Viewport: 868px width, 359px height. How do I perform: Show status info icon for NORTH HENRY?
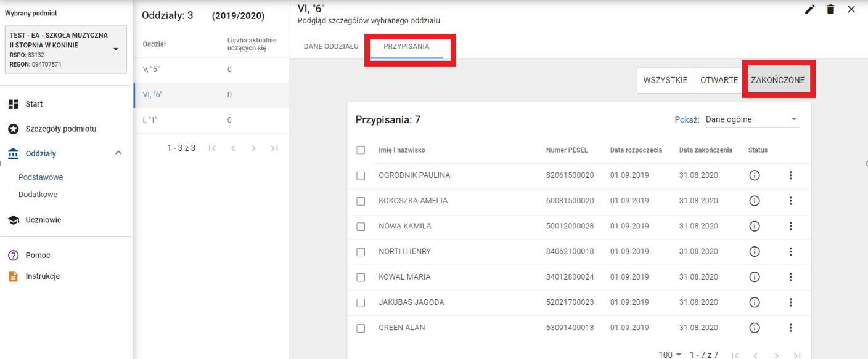[x=754, y=251]
